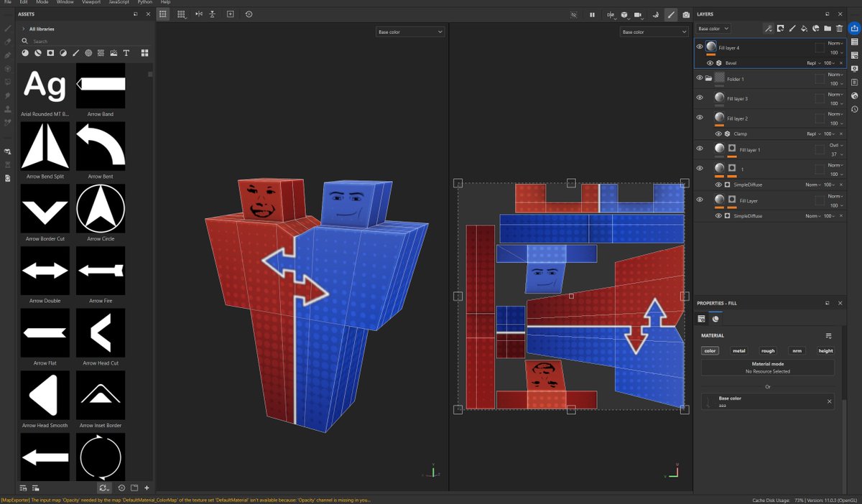Add a mask to the selected layer

pyautogui.click(x=780, y=29)
